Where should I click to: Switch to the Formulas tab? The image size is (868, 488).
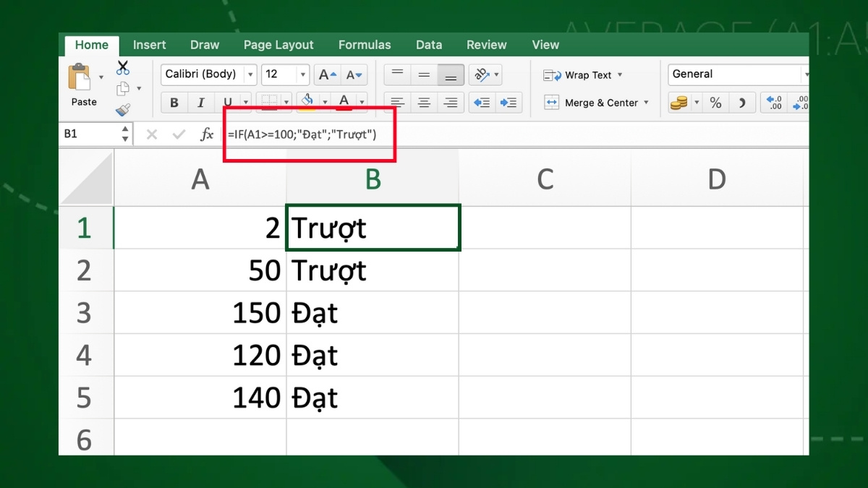[365, 44]
